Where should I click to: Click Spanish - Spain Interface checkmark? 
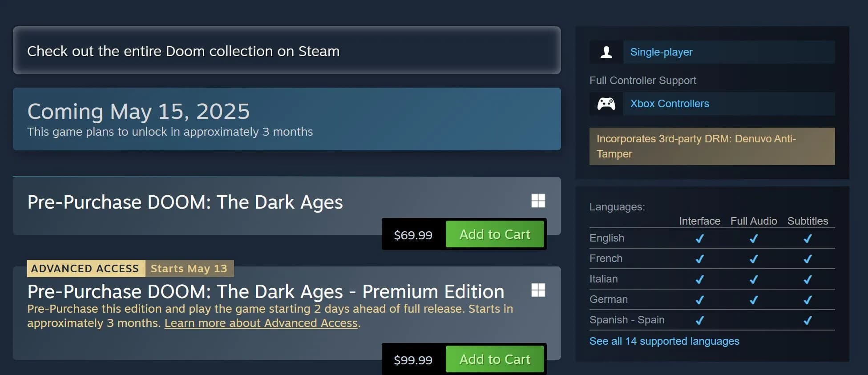coord(699,320)
